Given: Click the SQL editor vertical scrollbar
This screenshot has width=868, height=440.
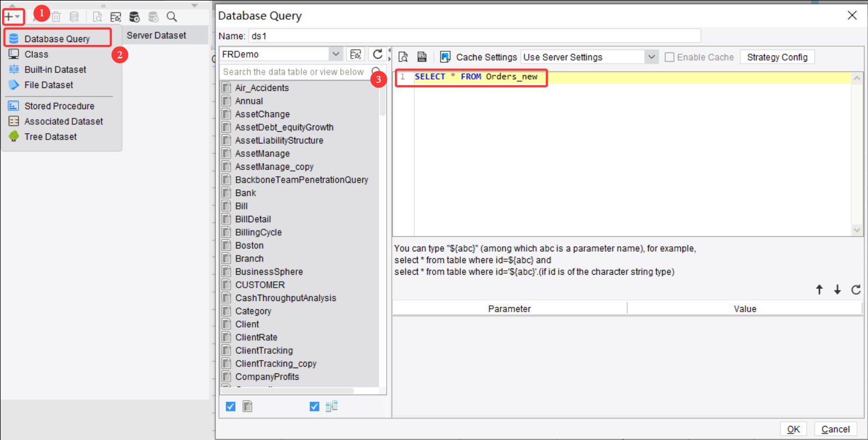Looking at the screenshot, I should [x=856, y=154].
